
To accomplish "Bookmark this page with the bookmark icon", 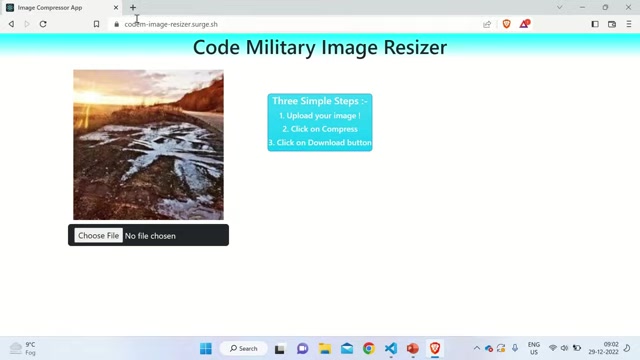I will 96,24.
